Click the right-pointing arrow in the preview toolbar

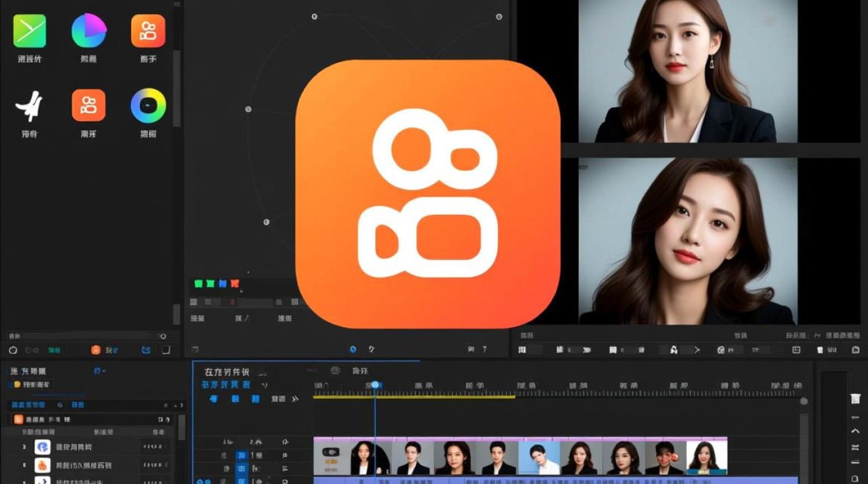click(x=697, y=350)
